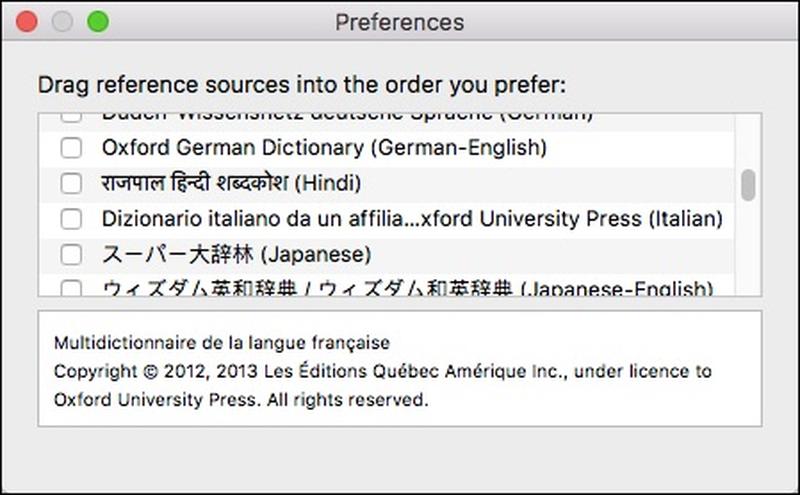Click the list's scrollbar thumb
The height and width of the screenshot is (495, 800).
(x=748, y=185)
